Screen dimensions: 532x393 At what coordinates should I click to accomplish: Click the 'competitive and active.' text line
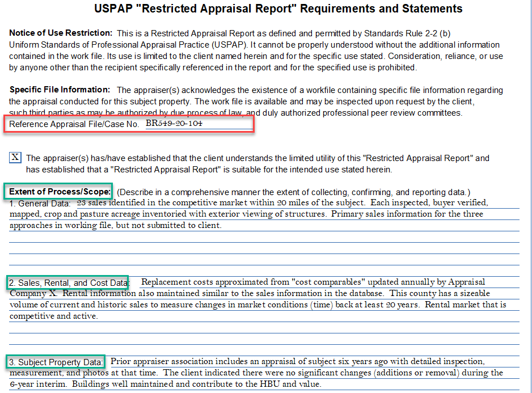point(54,316)
